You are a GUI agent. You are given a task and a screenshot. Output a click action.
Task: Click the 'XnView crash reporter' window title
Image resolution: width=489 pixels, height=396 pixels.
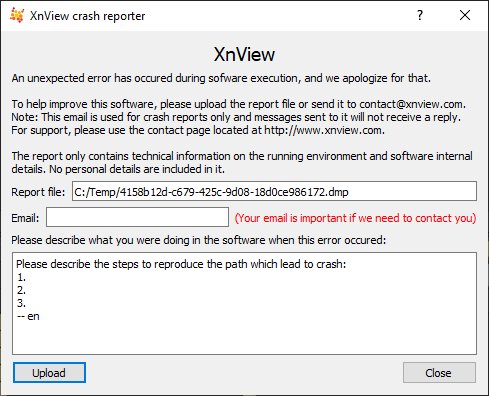[87, 16]
